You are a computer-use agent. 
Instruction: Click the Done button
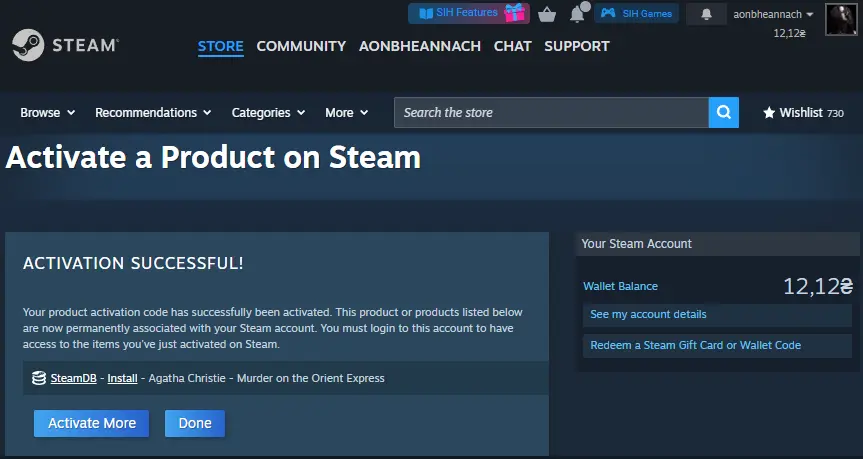click(195, 423)
